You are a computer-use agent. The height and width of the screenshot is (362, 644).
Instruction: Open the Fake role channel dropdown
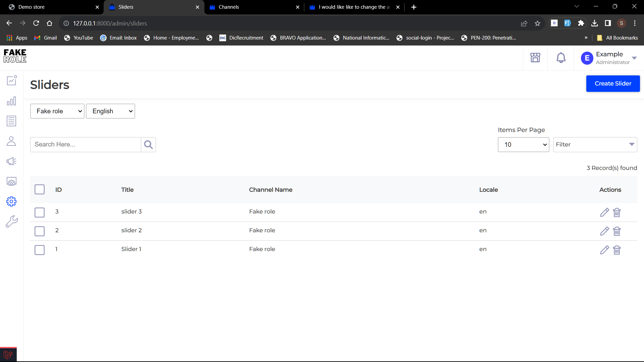(57, 111)
